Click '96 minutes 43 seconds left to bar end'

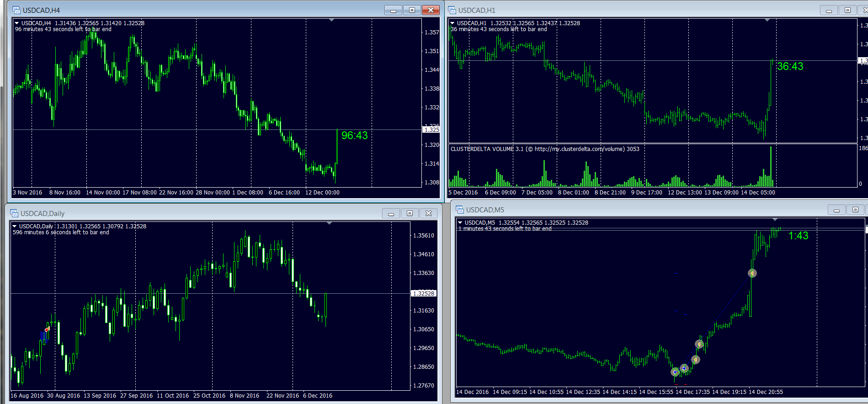point(63,29)
